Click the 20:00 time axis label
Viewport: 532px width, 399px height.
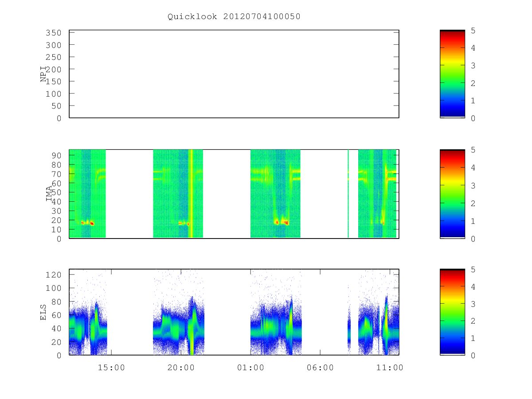point(180,368)
